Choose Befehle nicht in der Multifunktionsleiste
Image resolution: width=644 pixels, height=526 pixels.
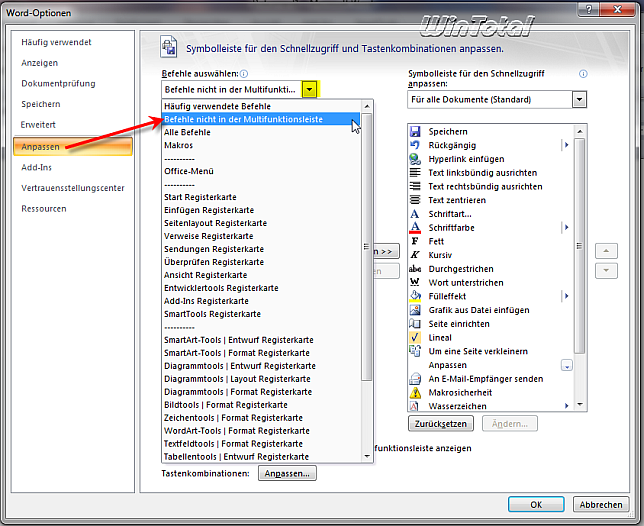pyautogui.click(x=261, y=119)
